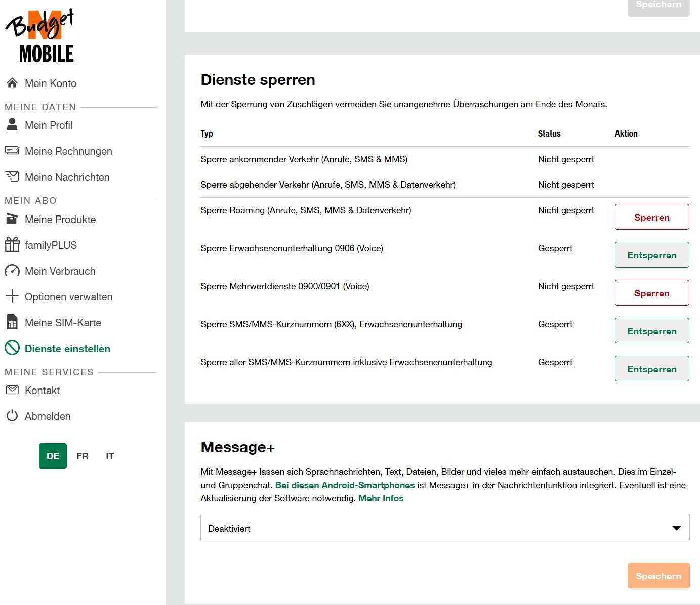Switch language to FR
Viewport: 700px width, 605px height.
coord(83,456)
